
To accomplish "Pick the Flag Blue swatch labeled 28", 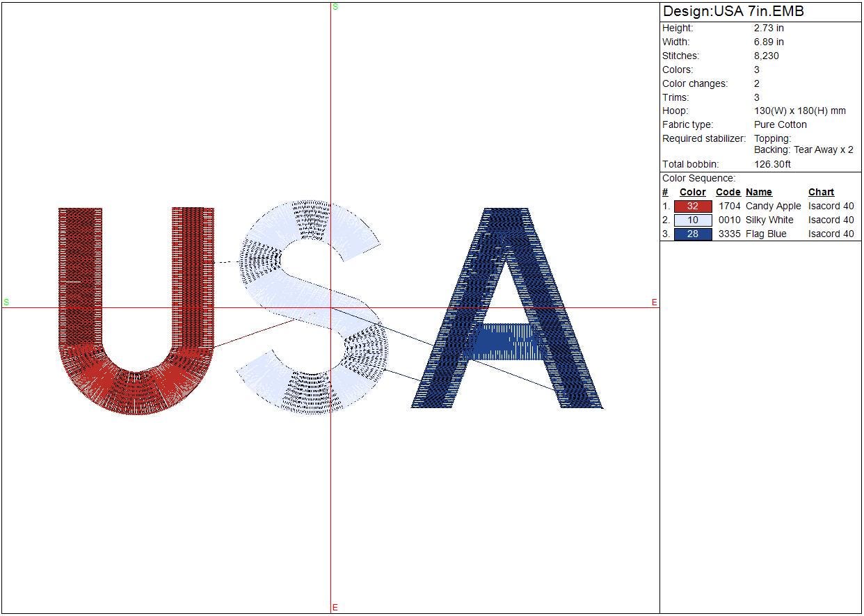I will 692,234.
